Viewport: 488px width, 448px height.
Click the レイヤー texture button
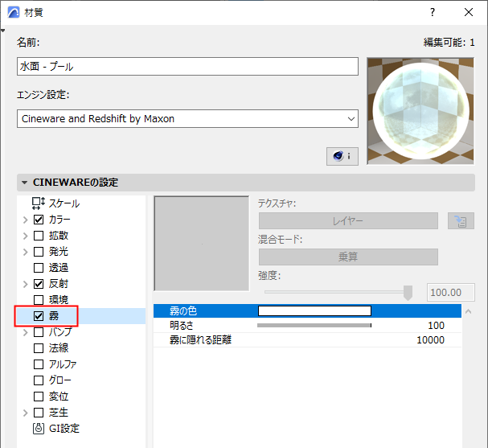(348, 221)
